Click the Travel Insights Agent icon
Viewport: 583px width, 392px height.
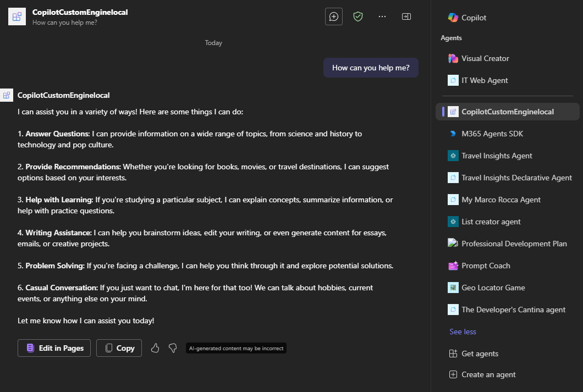coord(453,156)
